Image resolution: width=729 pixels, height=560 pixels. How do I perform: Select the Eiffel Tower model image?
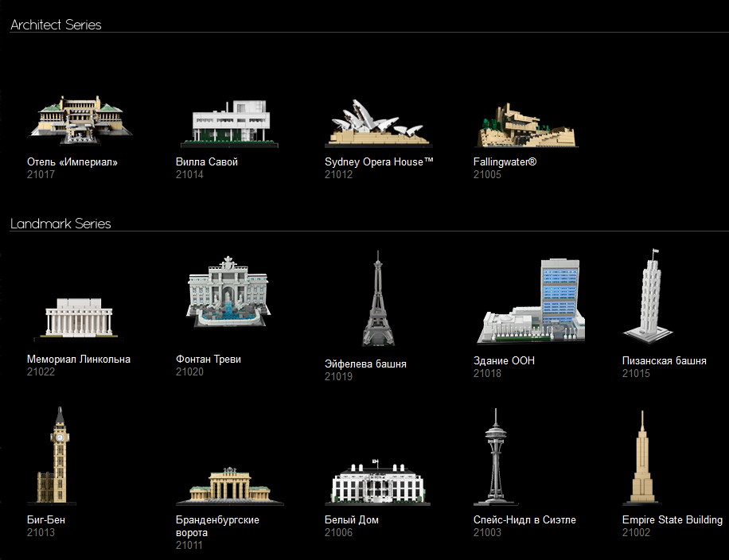(378, 299)
